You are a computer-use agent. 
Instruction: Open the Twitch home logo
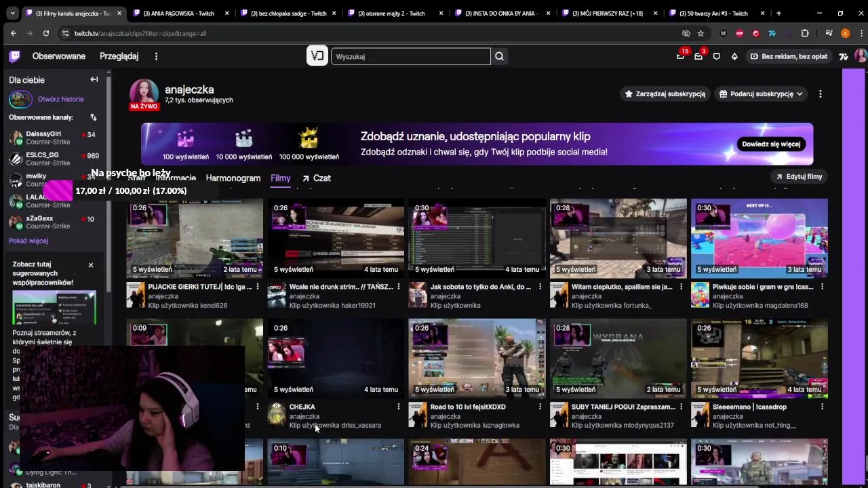tap(14, 56)
